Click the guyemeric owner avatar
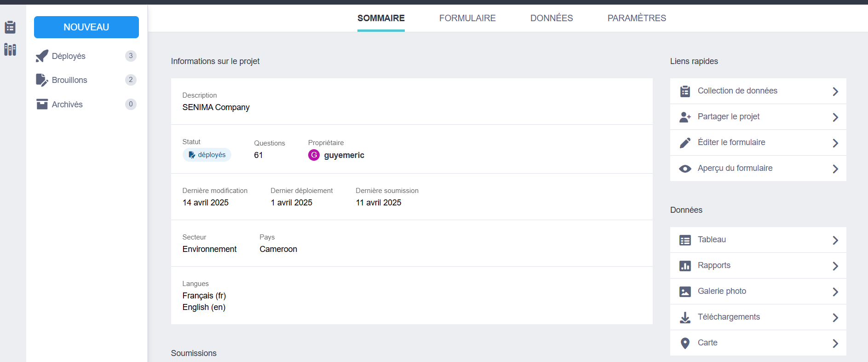The height and width of the screenshot is (362, 868). click(x=314, y=155)
